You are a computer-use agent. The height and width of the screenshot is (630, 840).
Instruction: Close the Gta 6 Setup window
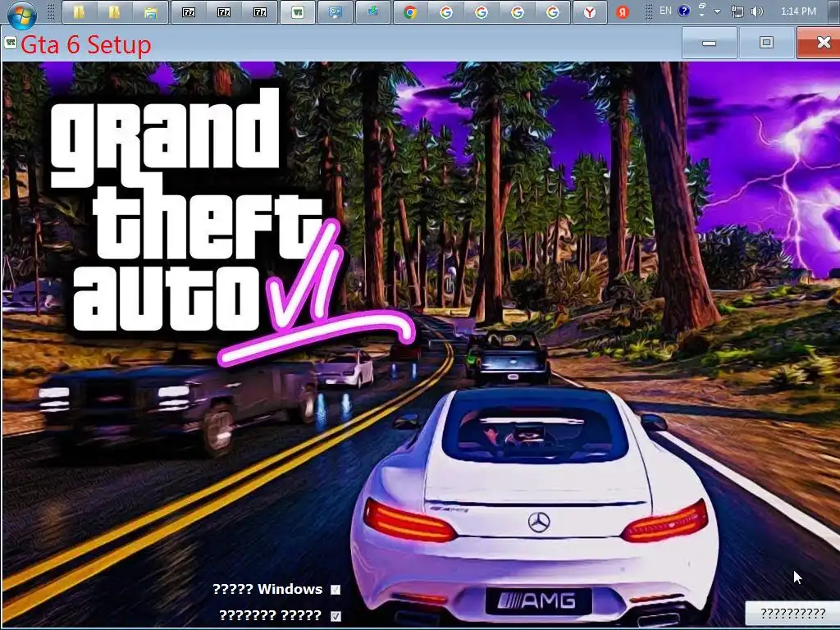click(820, 43)
